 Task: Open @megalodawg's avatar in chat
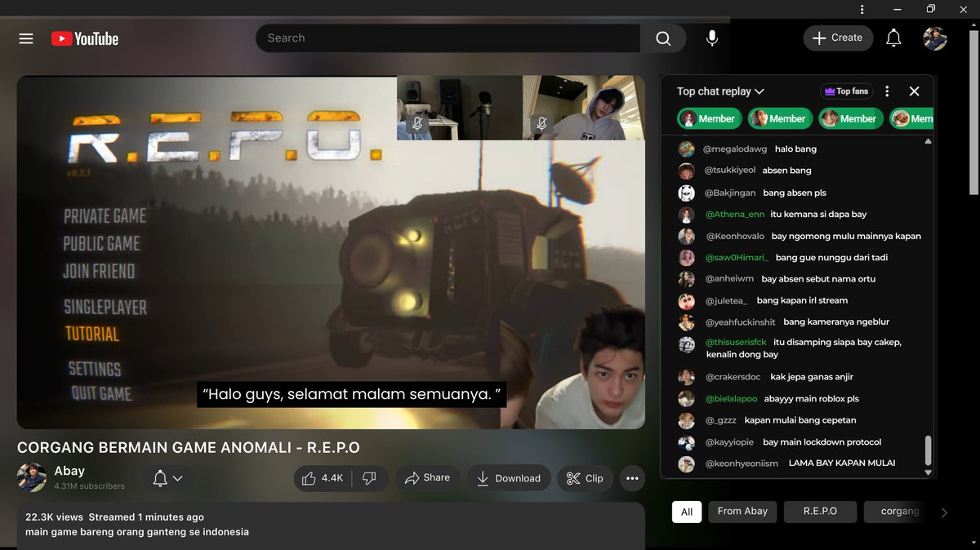687,149
